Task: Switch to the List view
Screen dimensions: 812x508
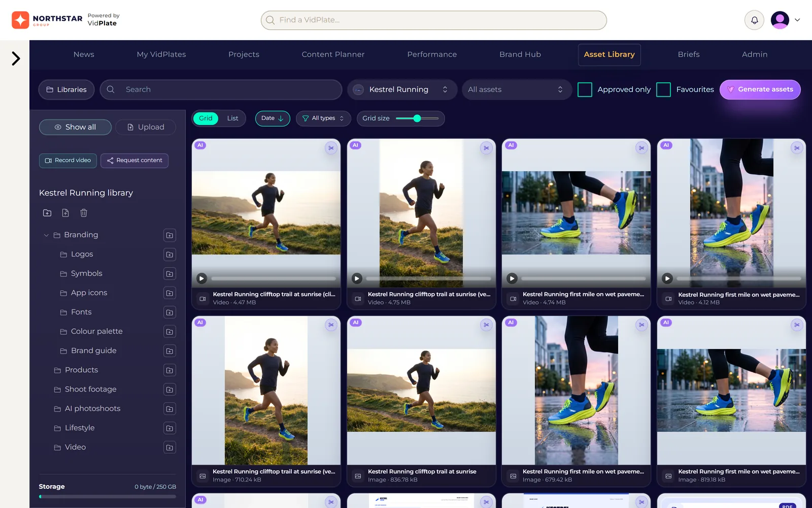Action: pyautogui.click(x=232, y=118)
